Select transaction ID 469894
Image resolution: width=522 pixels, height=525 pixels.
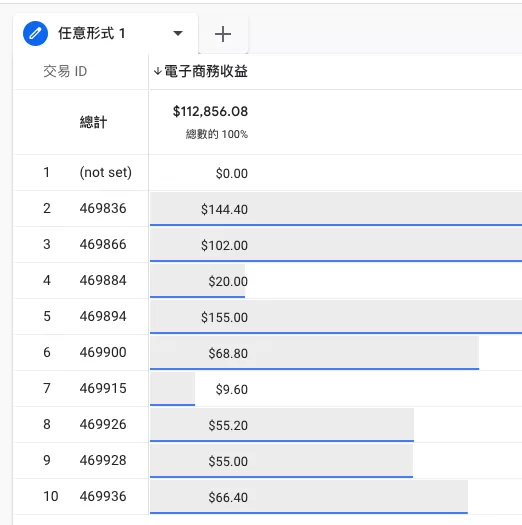(x=103, y=316)
